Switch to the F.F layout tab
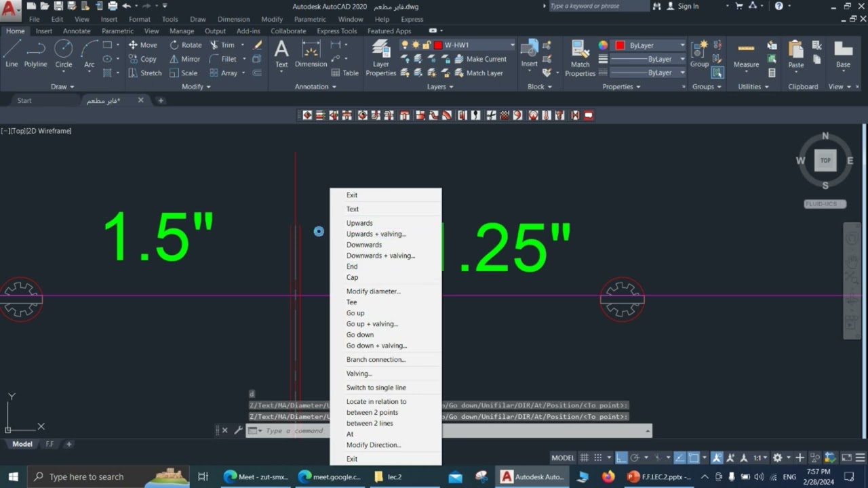 pyautogui.click(x=50, y=444)
